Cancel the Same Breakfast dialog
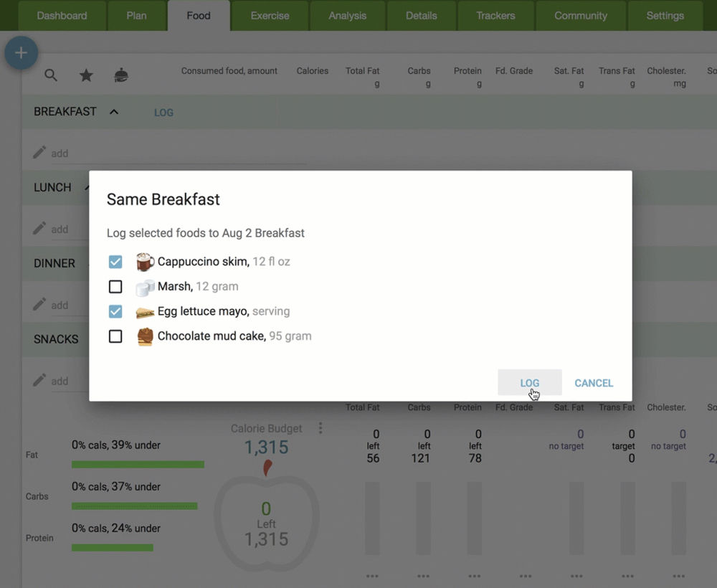 593,383
